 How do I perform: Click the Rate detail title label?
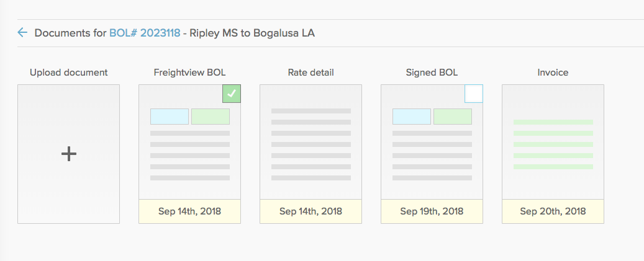[x=311, y=73]
